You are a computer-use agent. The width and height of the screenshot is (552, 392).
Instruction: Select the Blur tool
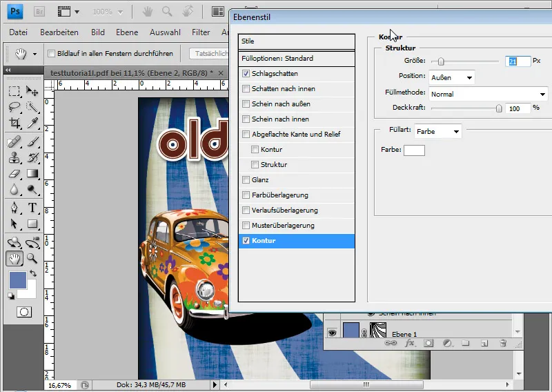pos(14,190)
